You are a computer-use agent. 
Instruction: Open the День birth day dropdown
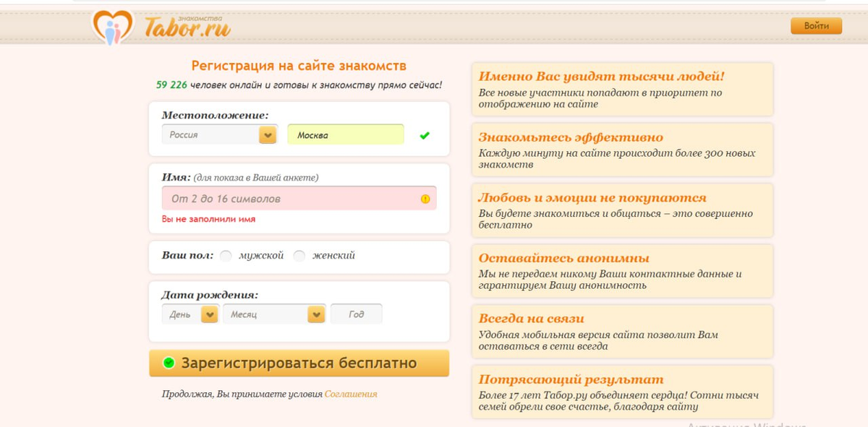pos(190,314)
